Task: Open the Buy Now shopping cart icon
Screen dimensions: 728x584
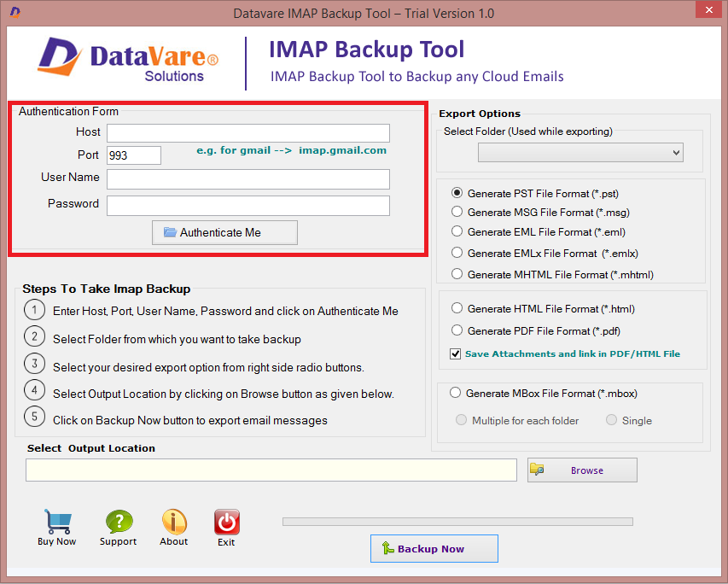Action: [57, 522]
